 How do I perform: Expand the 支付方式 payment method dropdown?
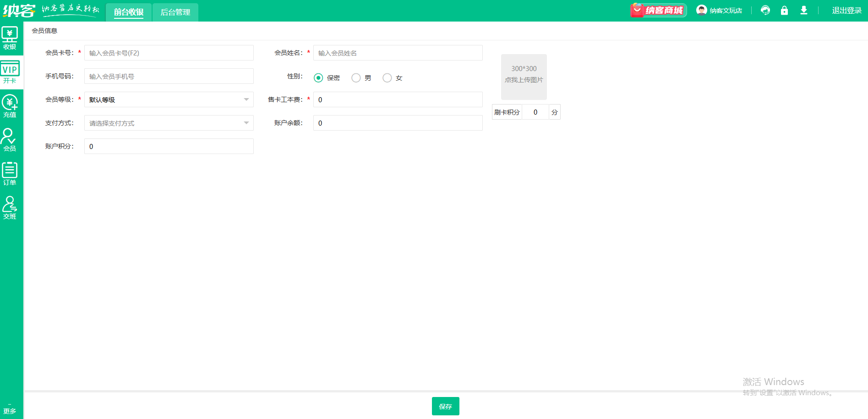click(x=169, y=123)
